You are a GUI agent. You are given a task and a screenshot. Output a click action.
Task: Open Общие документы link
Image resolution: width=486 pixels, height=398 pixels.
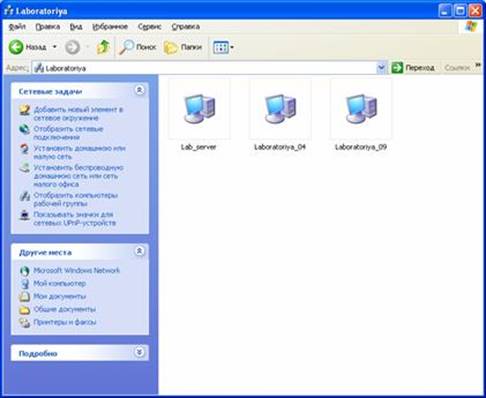65,309
